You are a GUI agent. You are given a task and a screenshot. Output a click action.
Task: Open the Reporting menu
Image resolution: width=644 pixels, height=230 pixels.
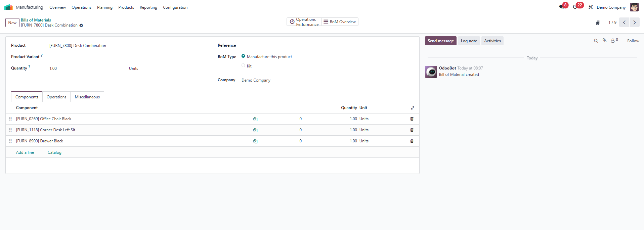[148, 7]
